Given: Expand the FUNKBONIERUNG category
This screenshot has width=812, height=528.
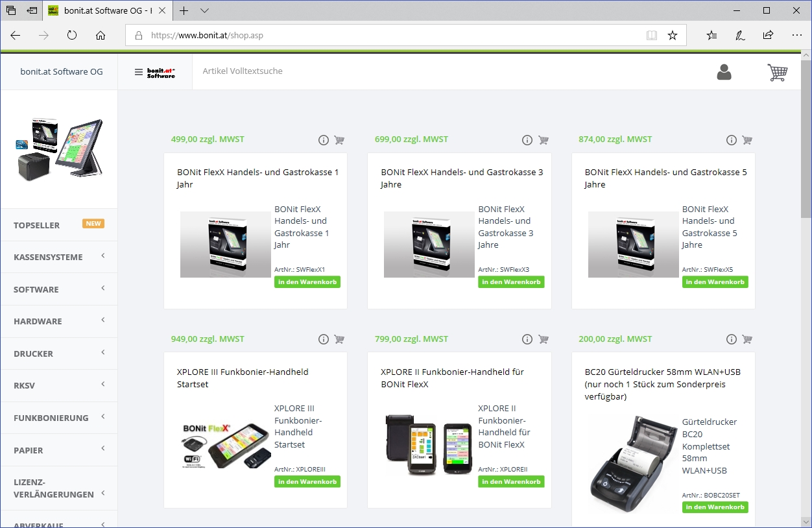Looking at the screenshot, I should point(59,418).
